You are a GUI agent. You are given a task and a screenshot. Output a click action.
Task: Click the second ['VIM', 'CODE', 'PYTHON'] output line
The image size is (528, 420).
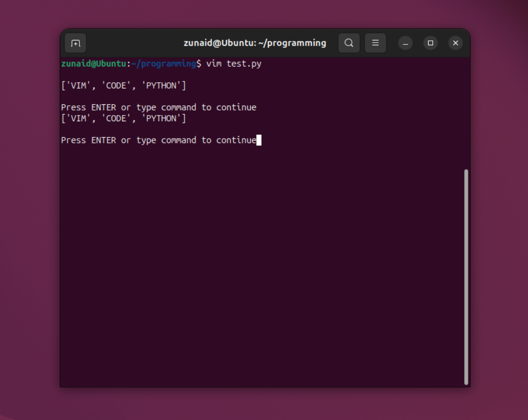coord(124,118)
